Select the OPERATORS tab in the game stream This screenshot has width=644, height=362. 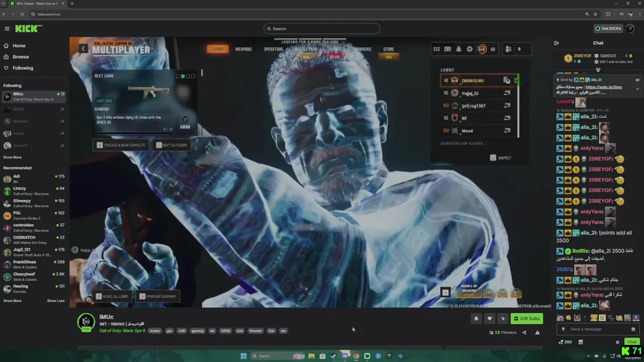[x=274, y=49]
